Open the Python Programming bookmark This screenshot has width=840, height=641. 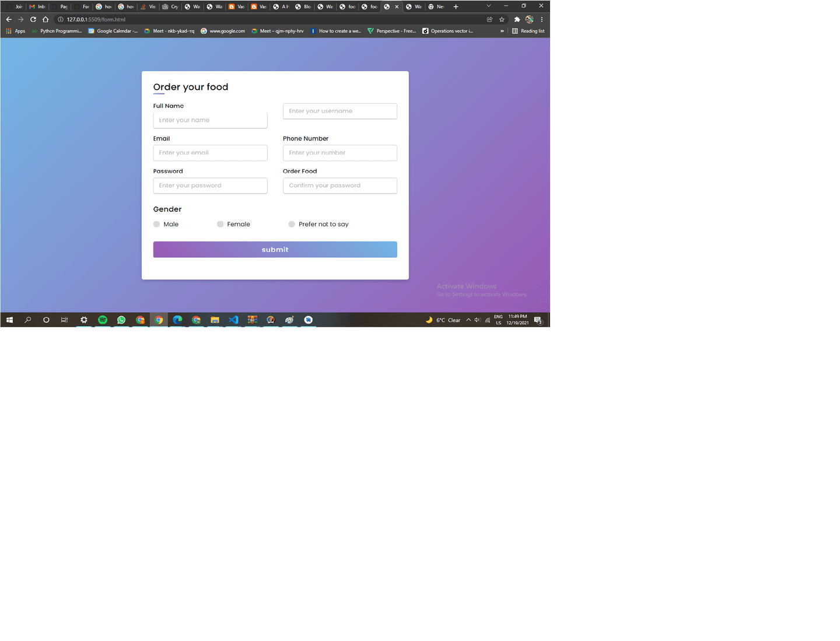(57, 31)
